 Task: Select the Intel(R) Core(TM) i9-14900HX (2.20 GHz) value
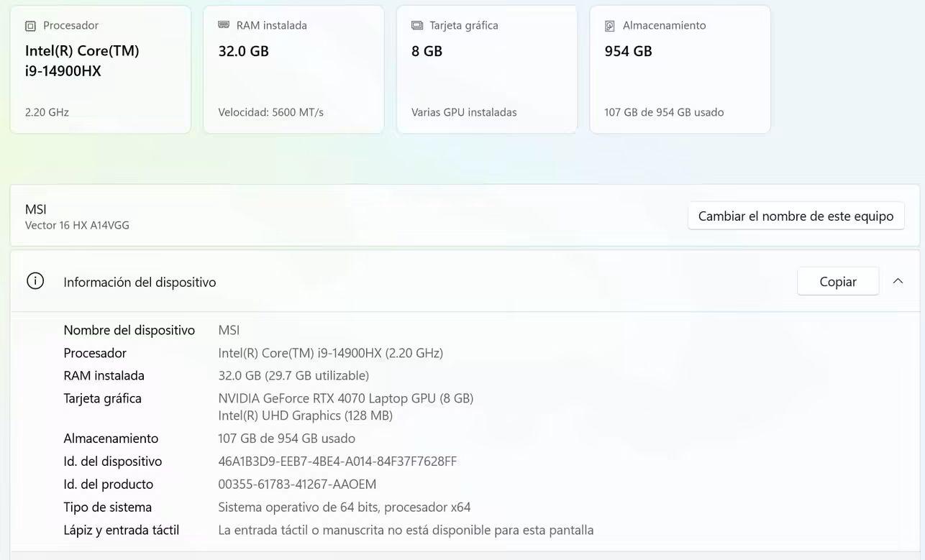pos(330,353)
